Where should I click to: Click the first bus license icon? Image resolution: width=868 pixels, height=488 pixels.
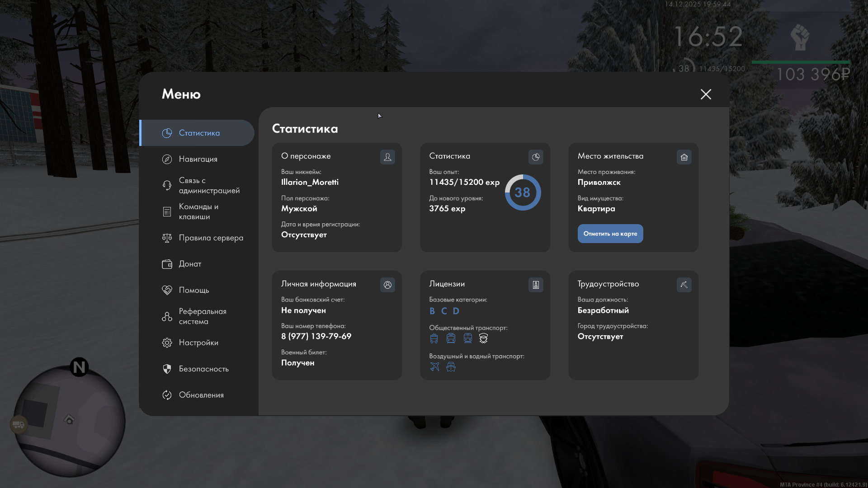click(434, 338)
